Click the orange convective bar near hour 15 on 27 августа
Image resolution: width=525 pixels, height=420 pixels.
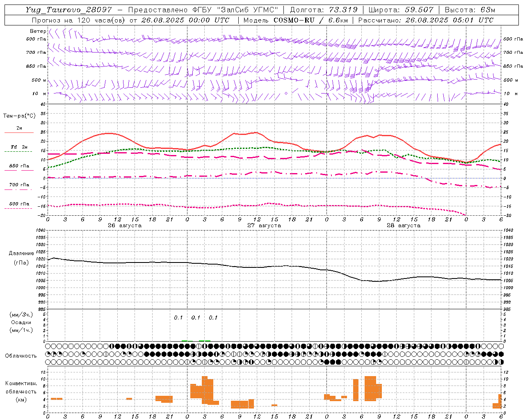tap(274, 405)
